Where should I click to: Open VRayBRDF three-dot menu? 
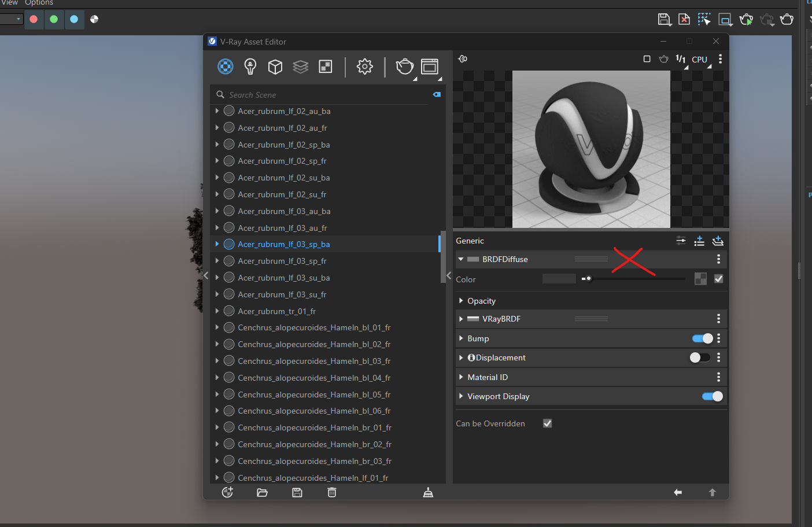click(719, 319)
